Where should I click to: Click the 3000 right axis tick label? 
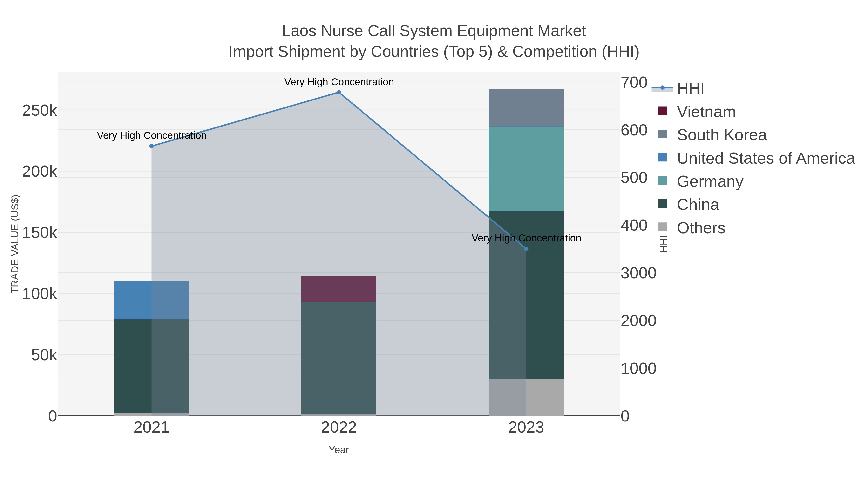pos(638,273)
